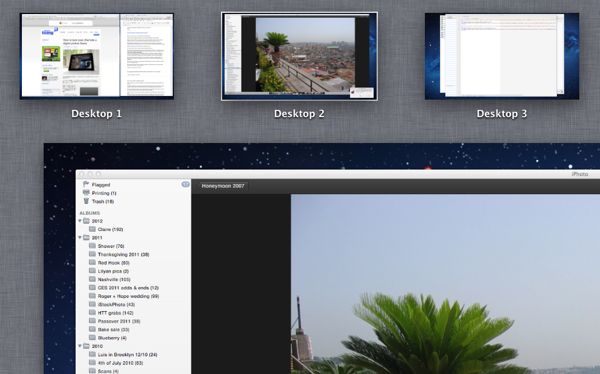
Task: Click the Trash (18) label
Action: (103, 201)
